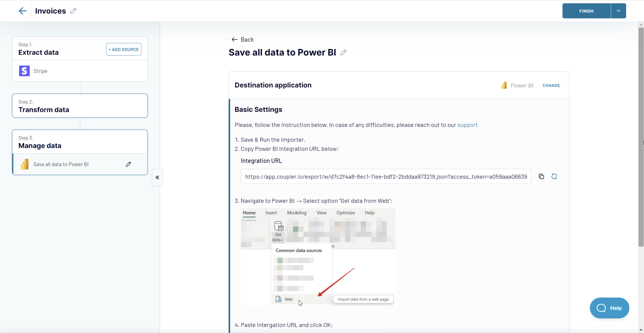This screenshot has width=644, height=333.
Task: Open the Help chat bubble
Action: coord(609,308)
